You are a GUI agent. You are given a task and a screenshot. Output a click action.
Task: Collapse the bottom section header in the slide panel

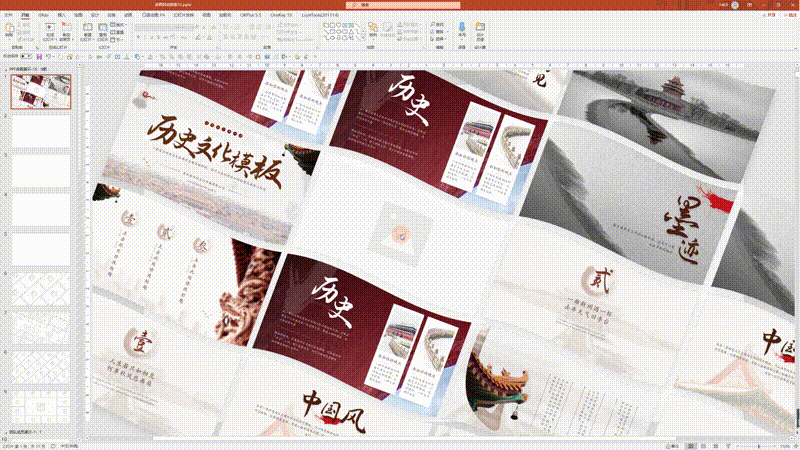click(x=6, y=432)
